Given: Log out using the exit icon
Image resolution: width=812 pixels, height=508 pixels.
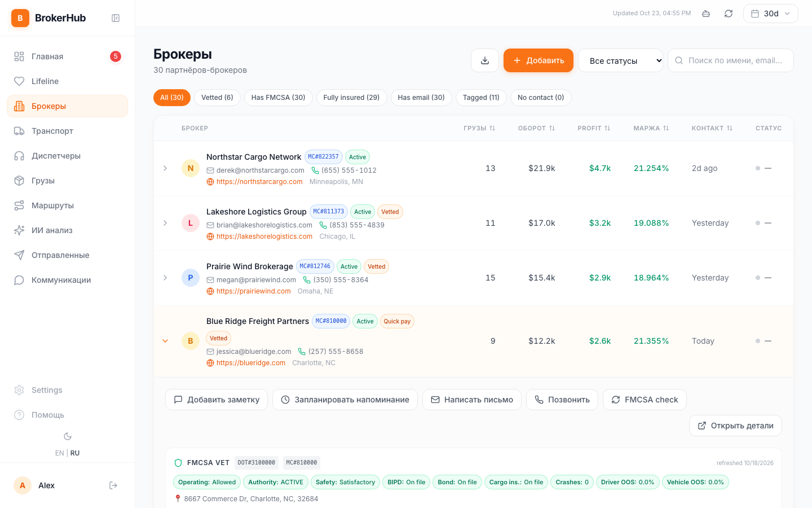Looking at the screenshot, I should pos(113,485).
